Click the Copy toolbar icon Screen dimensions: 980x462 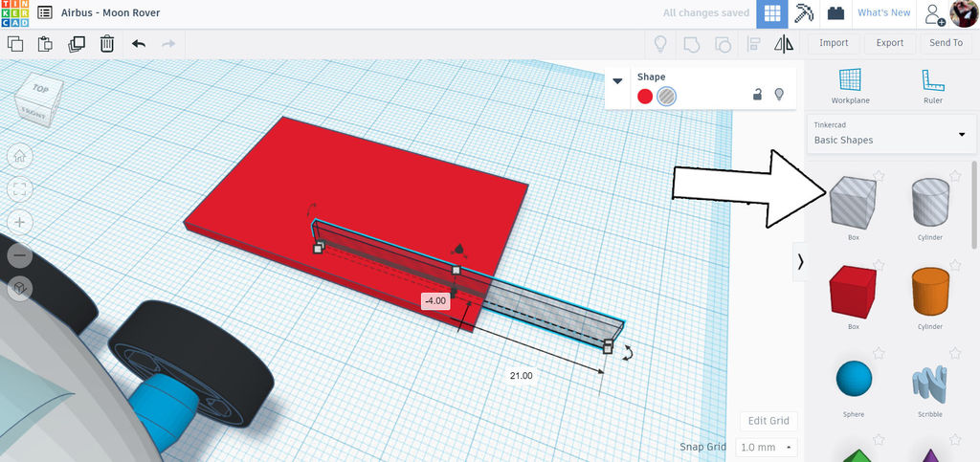(15, 44)
